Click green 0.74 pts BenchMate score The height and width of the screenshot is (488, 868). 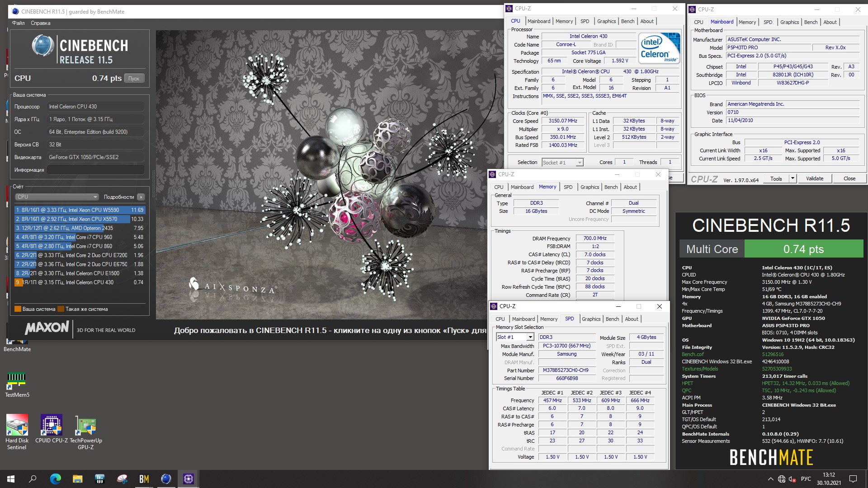click(x=803, y=249)
